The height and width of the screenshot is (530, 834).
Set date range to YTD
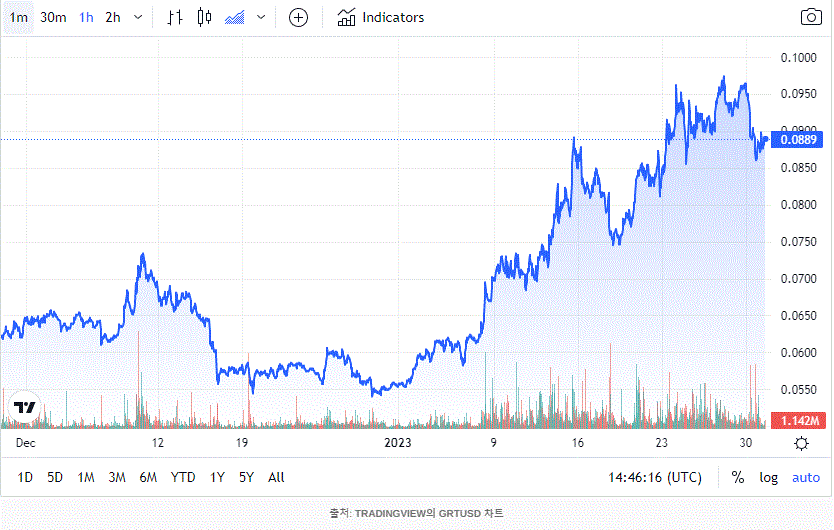(x=183, y=477)
